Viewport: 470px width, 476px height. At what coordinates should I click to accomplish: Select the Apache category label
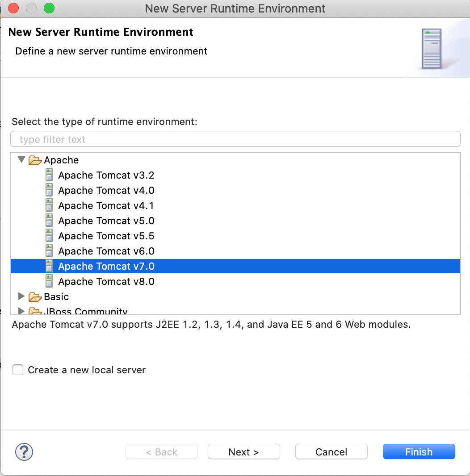point(61,160)
